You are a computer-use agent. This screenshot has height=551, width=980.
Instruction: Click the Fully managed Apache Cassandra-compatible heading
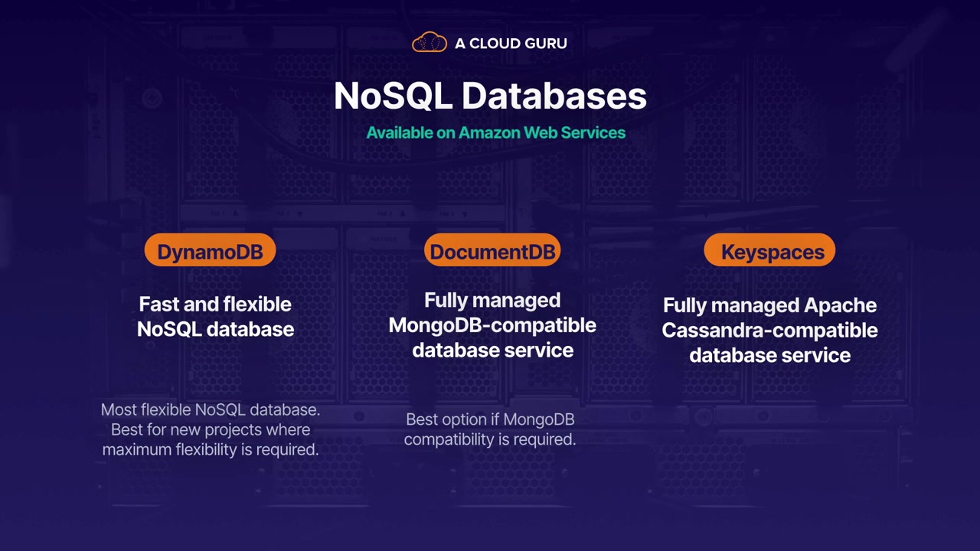coord(769,330)
